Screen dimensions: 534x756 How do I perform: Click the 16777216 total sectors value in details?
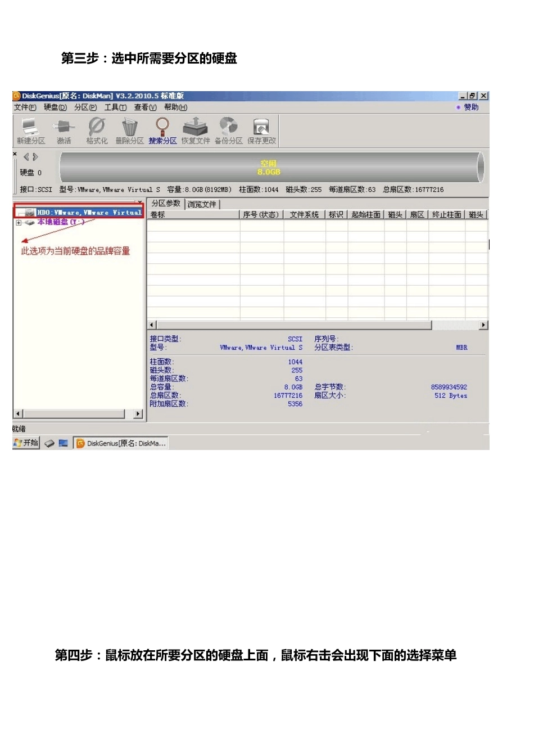(288, 395)
